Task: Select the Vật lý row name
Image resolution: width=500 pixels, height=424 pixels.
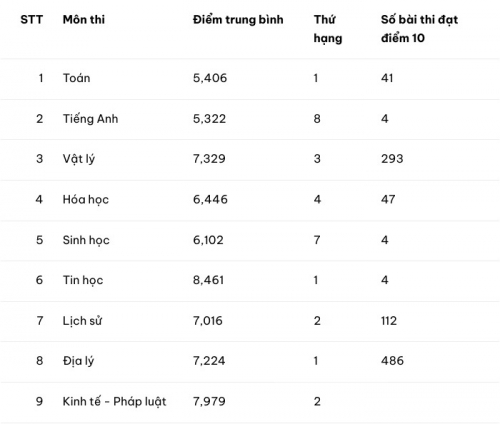Action: coord(79,159)
